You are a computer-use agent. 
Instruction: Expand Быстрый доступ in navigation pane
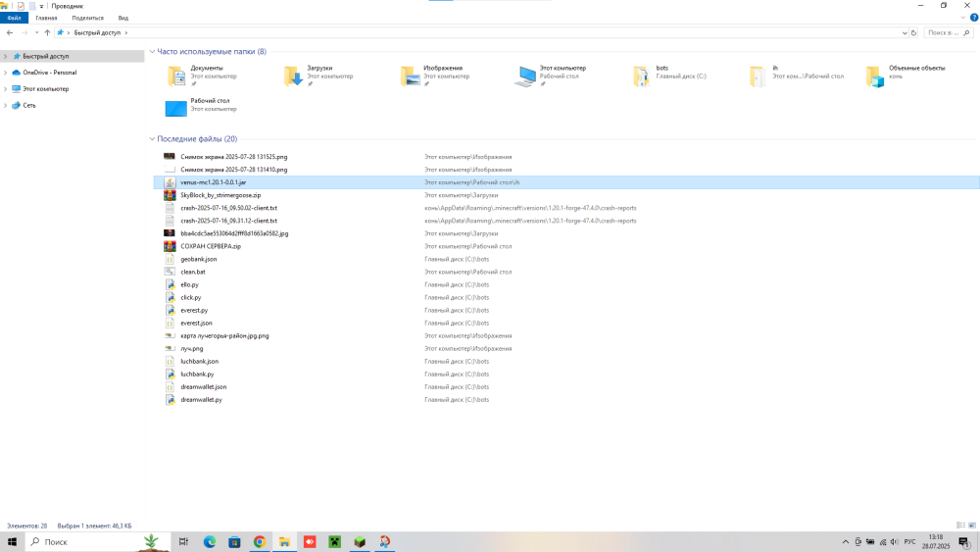click(6, 56)
